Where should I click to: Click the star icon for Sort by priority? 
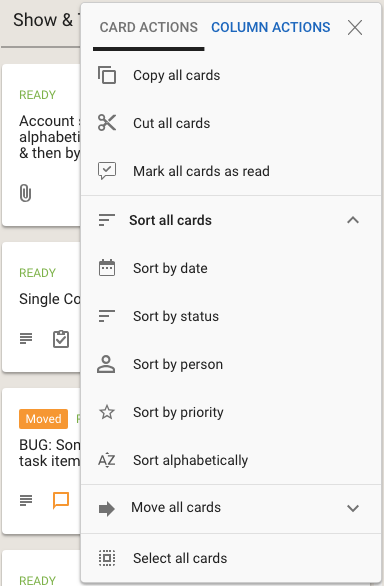click(x=107, y=412)
